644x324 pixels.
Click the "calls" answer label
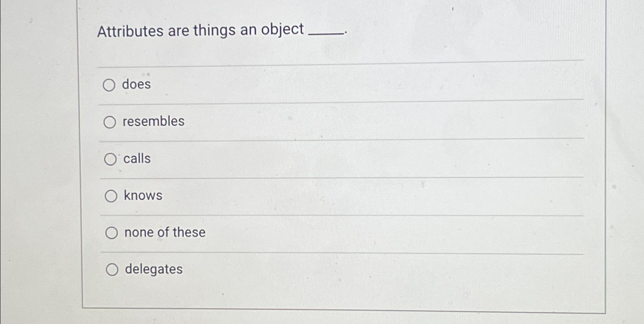point(136,159)
